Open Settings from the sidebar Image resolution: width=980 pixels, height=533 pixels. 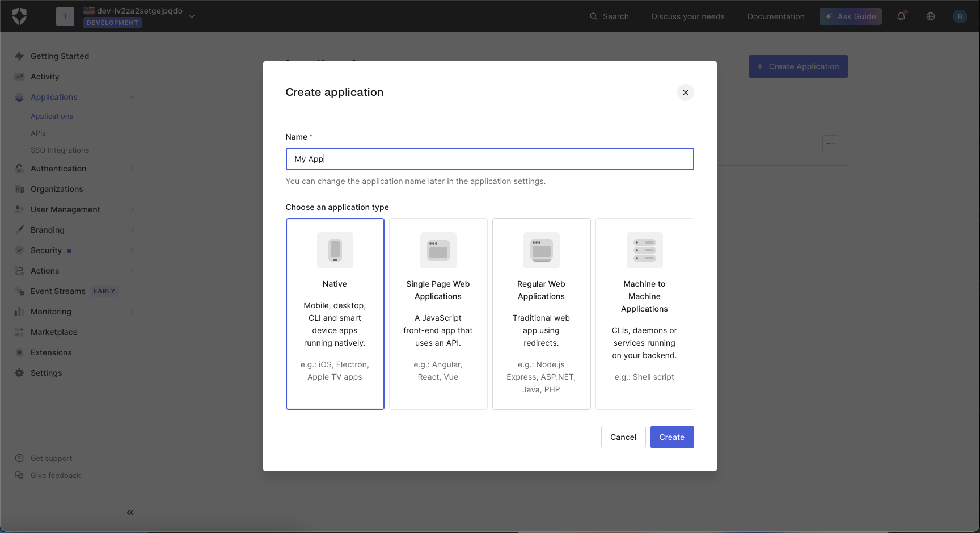47,372
